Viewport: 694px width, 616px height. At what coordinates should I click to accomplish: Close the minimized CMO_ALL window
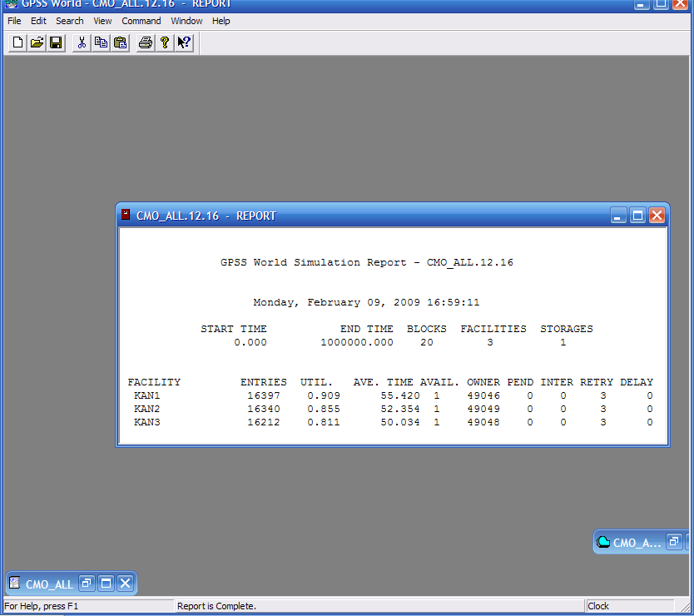pyautogui.click(x=126, y=584)
